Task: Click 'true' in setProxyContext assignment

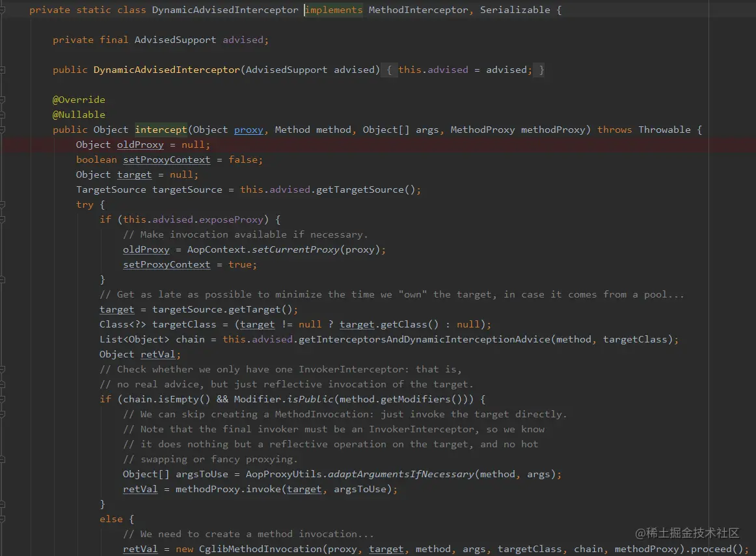Action: 239,264
